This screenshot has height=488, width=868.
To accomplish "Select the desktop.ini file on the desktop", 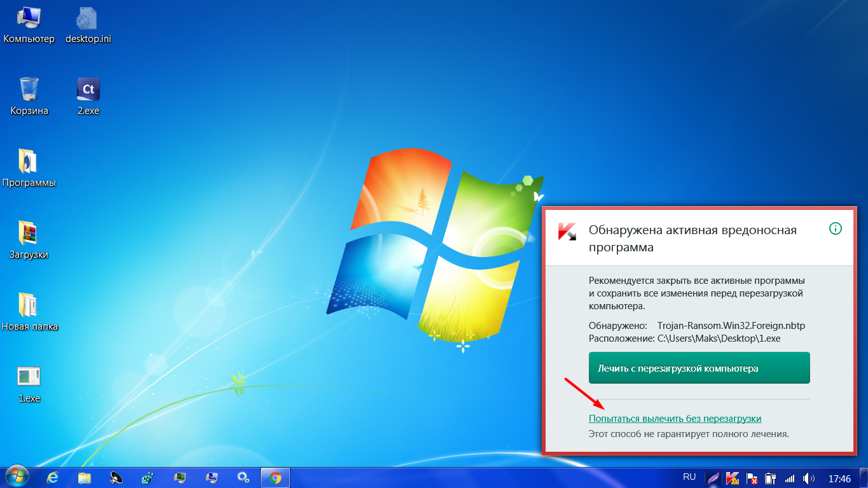I will point(88,25).
